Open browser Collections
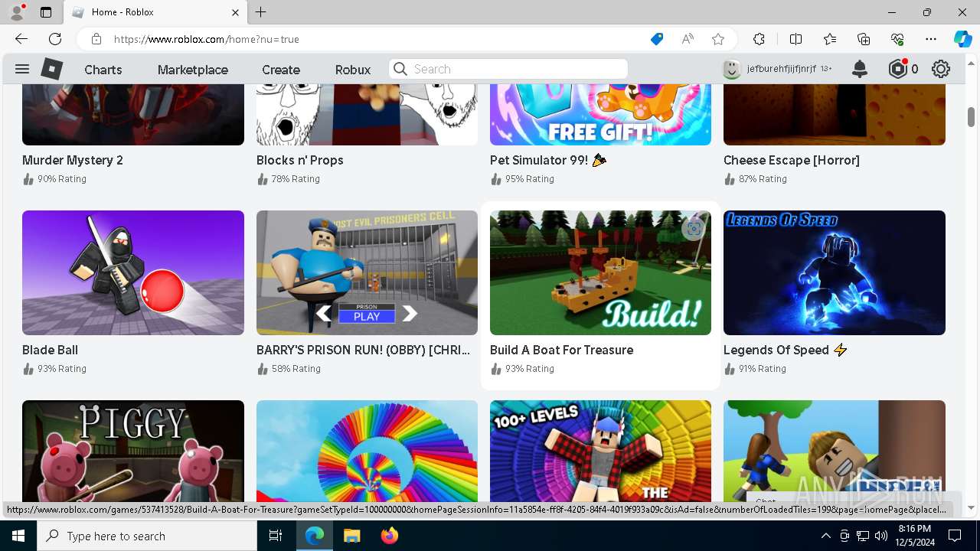The width and height of the screenshot is (980, 551). [864, 39]
